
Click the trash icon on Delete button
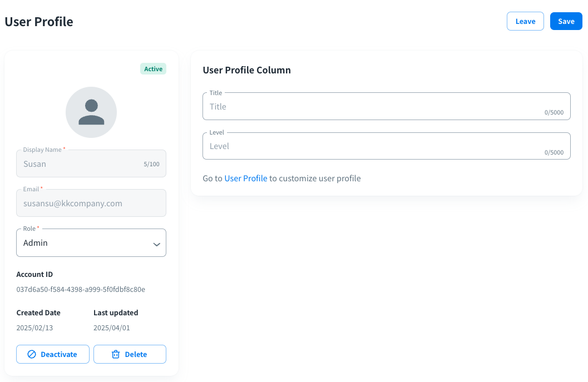pos(116,354)
